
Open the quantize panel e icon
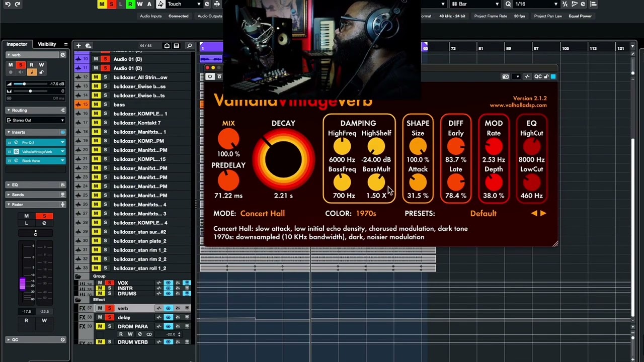point(583,4)
